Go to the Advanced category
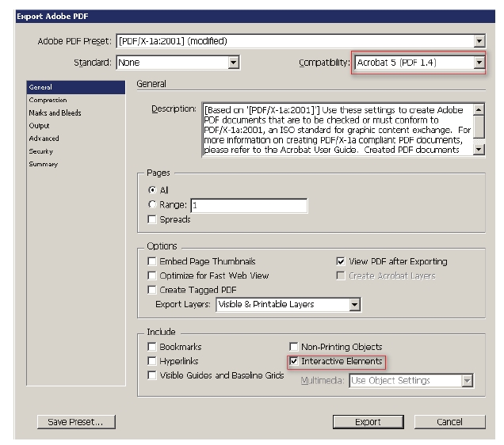The image size is (504, 445). click(44, 139)
